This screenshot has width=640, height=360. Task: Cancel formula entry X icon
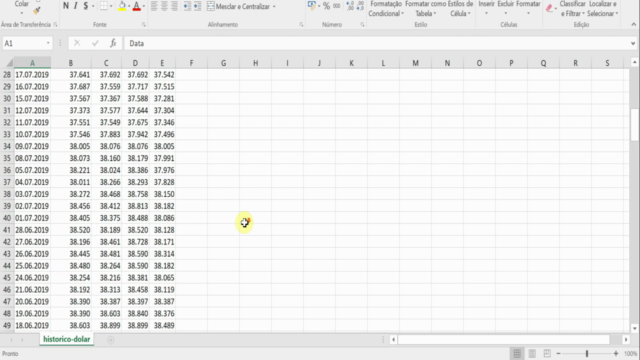pyautogui.click(x=77, y=43)
